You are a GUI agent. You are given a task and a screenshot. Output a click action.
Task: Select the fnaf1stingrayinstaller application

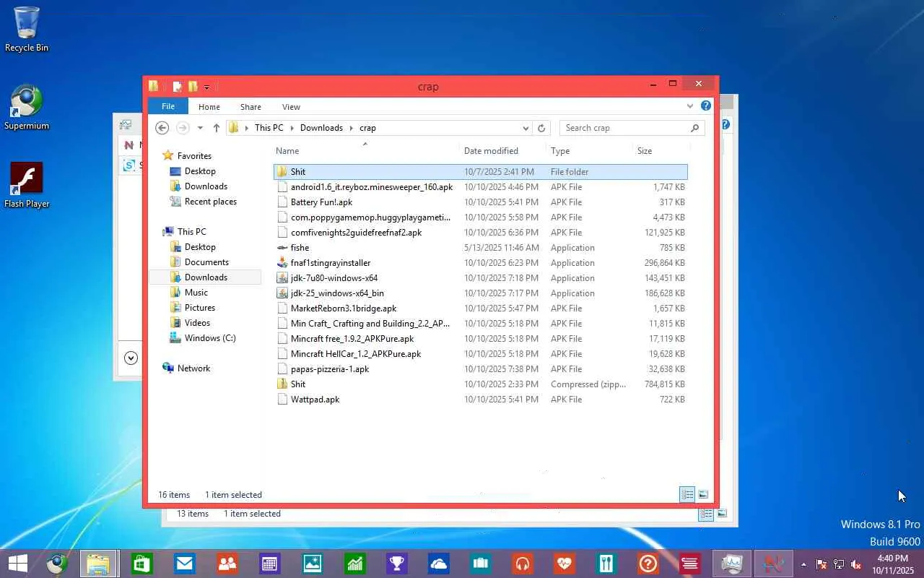(x=330, y=263)
